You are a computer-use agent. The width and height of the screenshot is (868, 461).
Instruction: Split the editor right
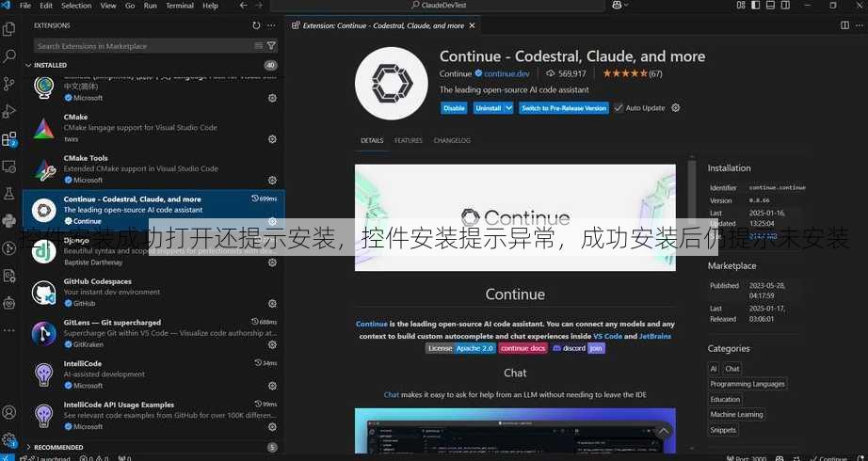pos(844,25)
